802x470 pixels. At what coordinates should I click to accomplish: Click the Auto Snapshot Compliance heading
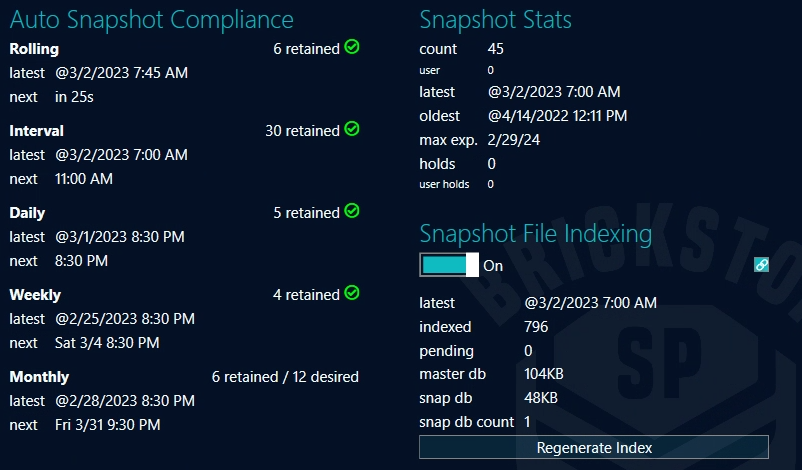click(x=152, y=19)
